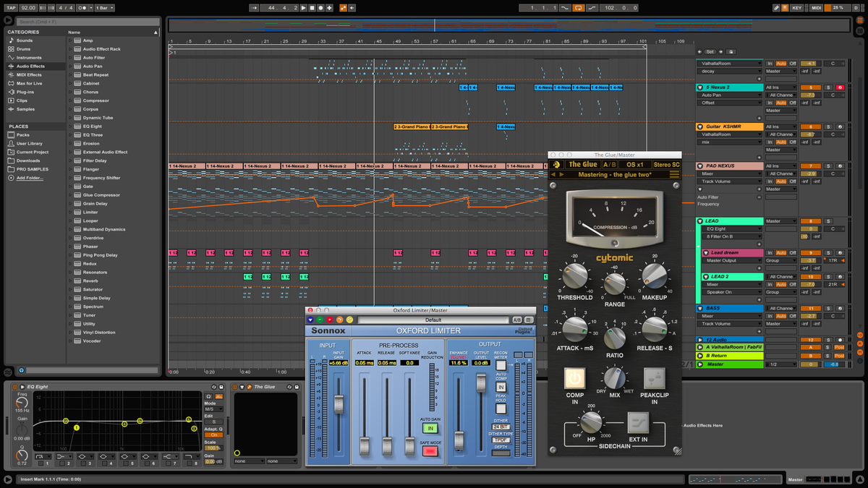Toggle the Follow playback arrow button
The height and width of the screenshot is (488, 868).
[x=254, y=7]
